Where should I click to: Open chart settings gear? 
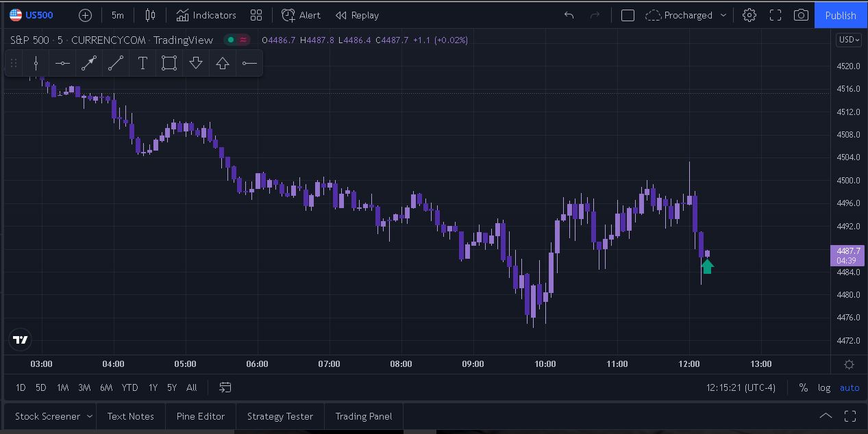(x=749, y=15)
